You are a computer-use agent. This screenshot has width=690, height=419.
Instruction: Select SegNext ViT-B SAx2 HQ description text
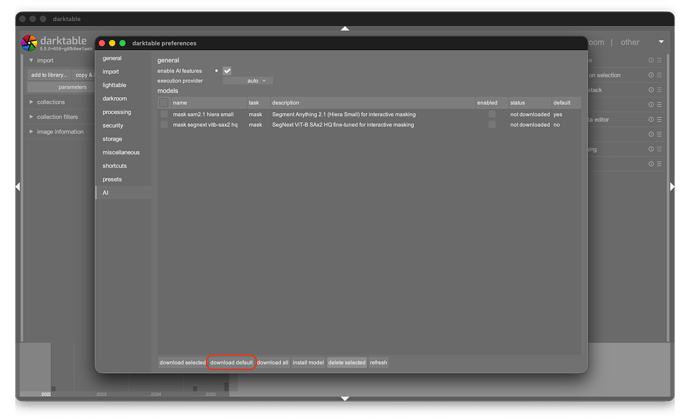point(343,125)
